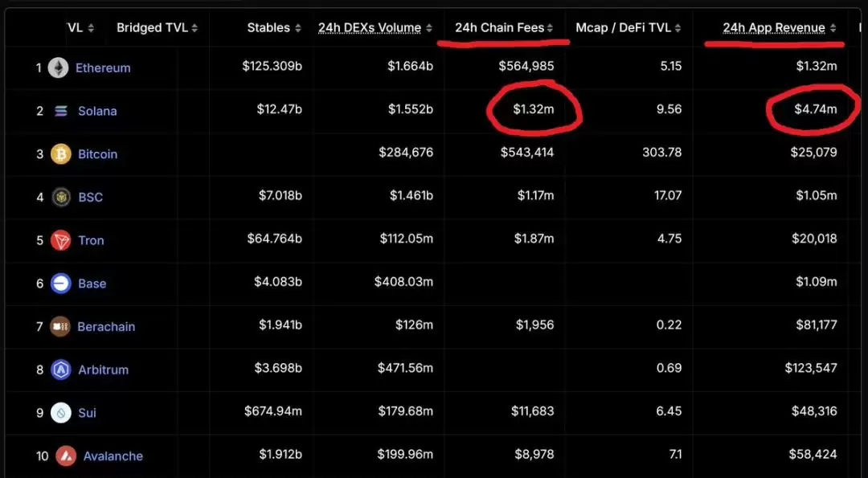Open the Avalanche chain link
Viewport: 868px width, 478px height.
113,456
